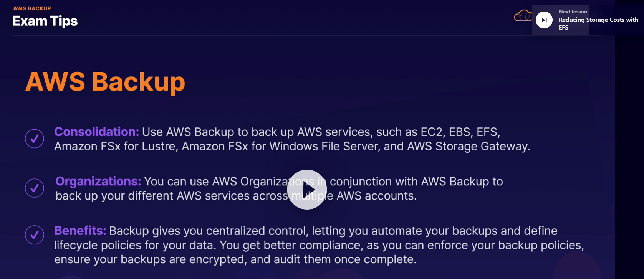
Task: Click the "Amazon FSx for Lustre" text
Action: click(x=115, y=146)
